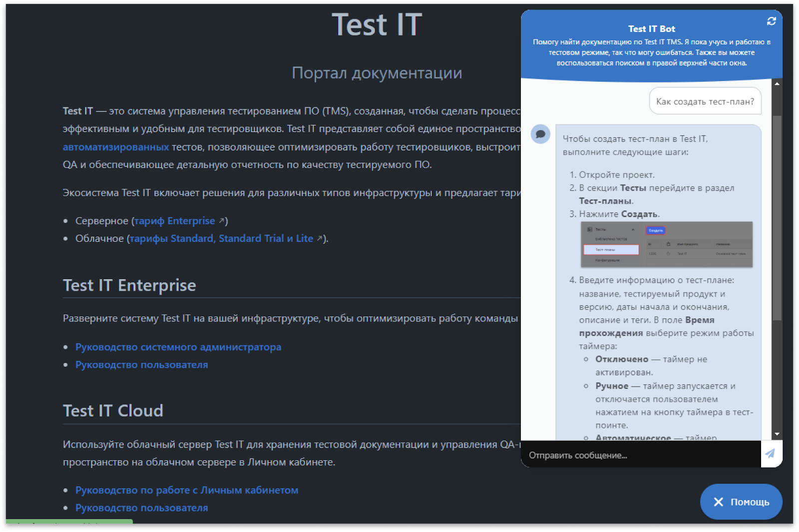Screen dimensions: 799x532
Task: Click the chat scrollbar down arrow
Action: [x=777, y=435]
